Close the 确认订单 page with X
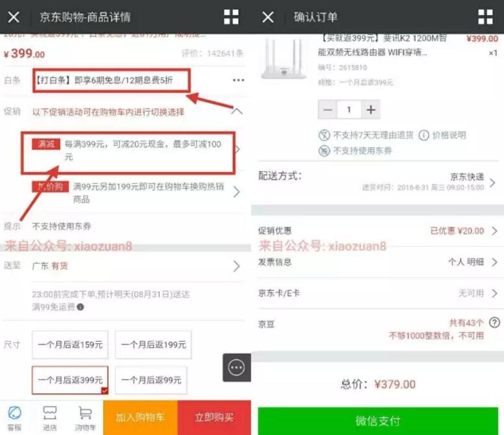This screenshot has height=435, width=504. pos(268,17)
